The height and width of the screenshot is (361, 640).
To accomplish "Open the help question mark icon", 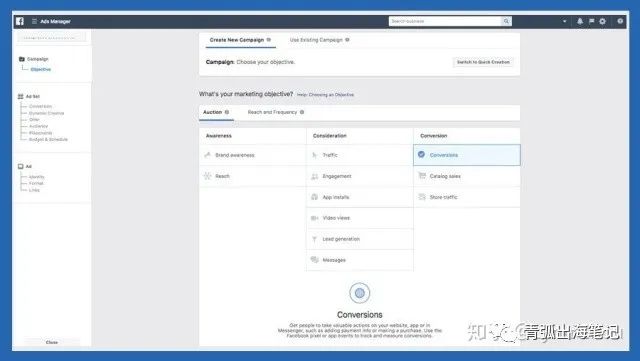I will (620, 21).
